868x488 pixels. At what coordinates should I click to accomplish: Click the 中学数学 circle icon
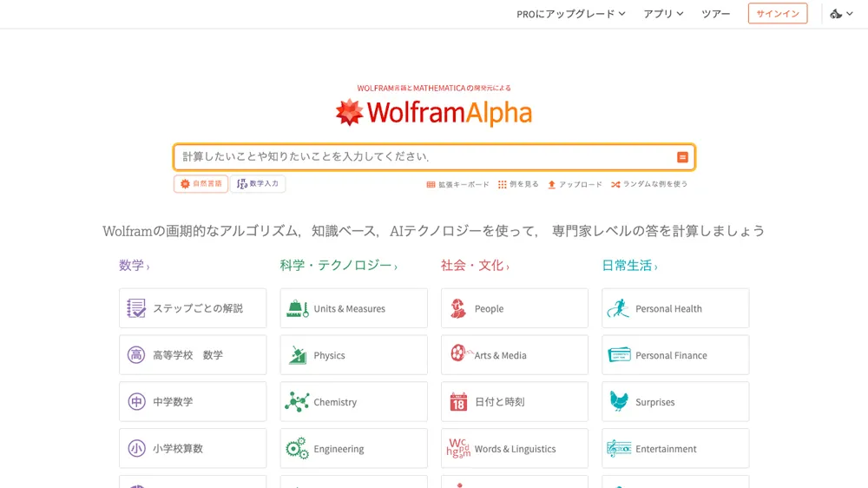[x=136, y=401]
